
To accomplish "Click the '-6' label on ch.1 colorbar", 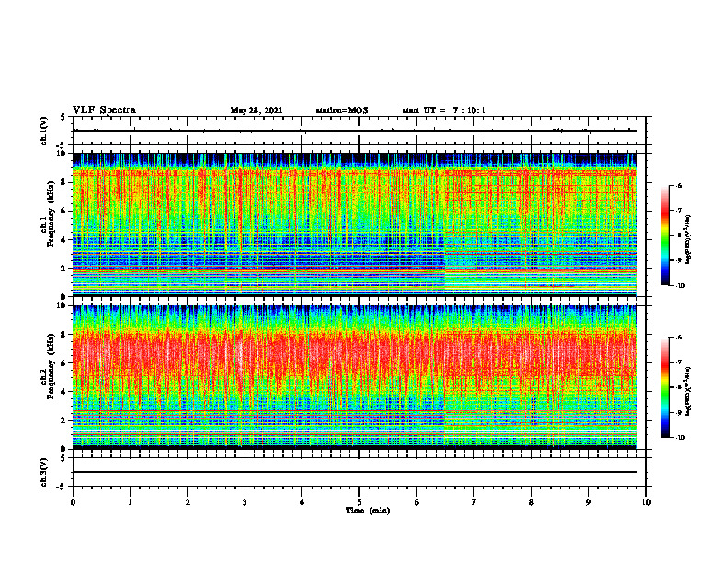I will pos(678,185).
